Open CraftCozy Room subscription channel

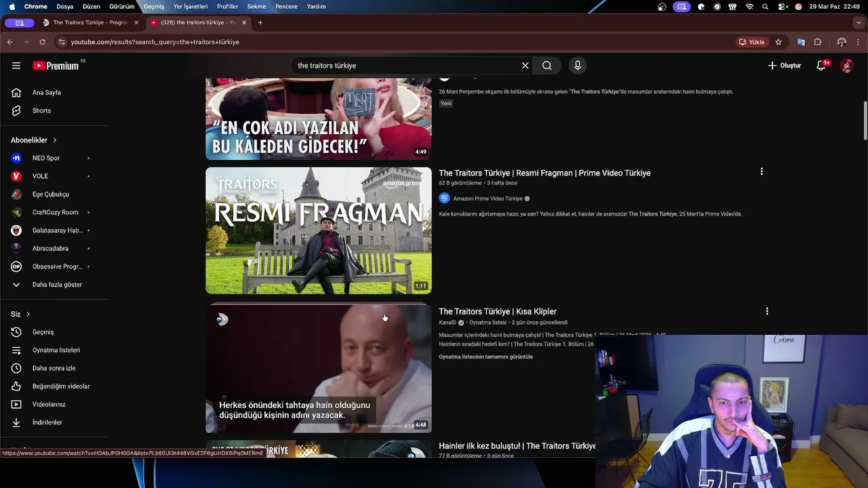54,212
